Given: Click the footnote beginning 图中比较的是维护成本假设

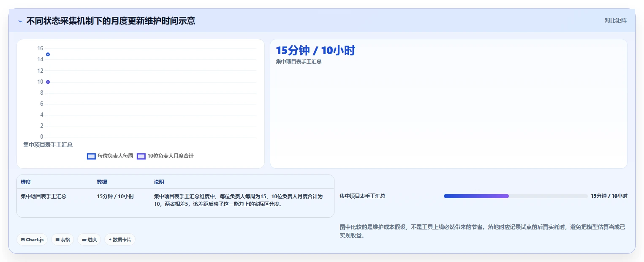Looking at the screenshot, I should (482, 232).
